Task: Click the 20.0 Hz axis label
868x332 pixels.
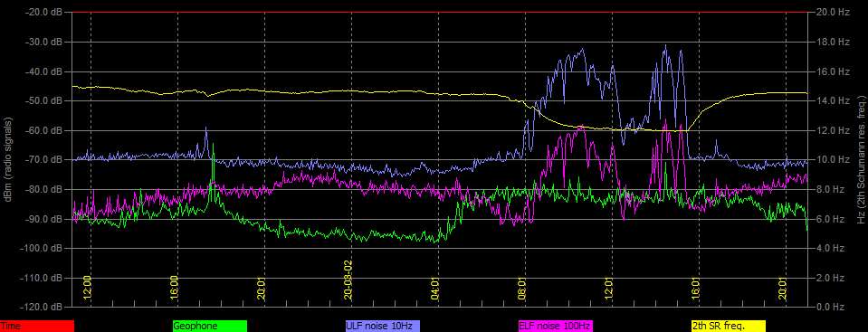Action: [832, 12]
